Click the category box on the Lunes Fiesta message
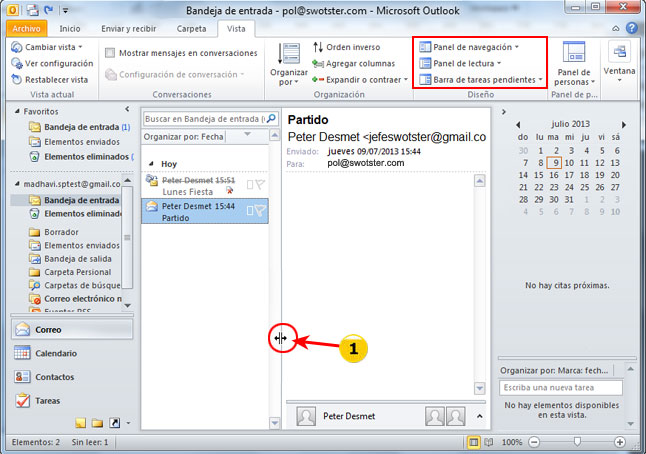This screenshot has height=454, width=646. tap(250, 184)
